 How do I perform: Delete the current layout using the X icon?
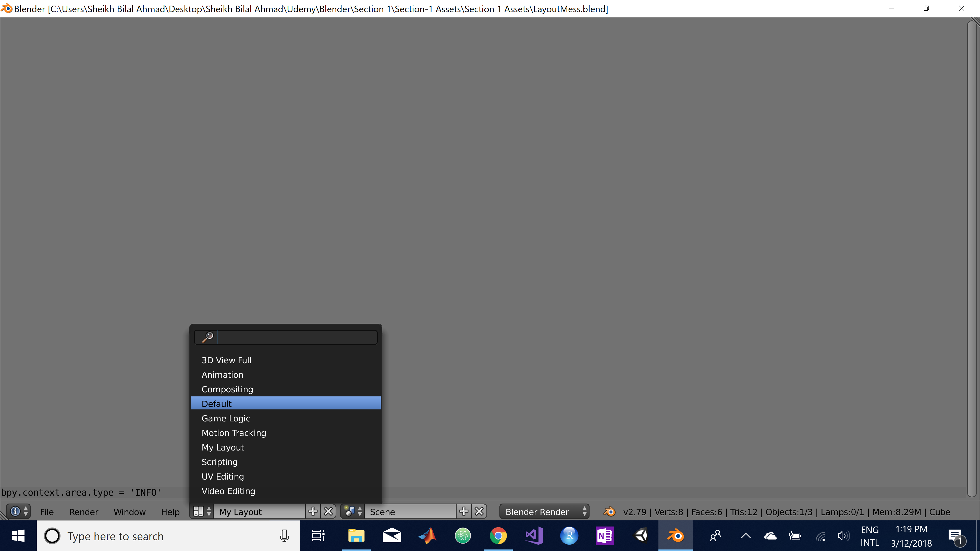pos(328,511)
